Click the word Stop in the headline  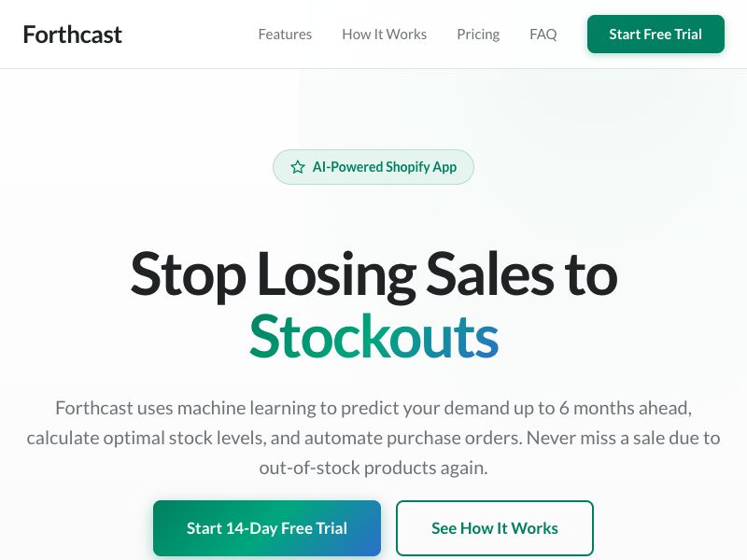[188, 274]
